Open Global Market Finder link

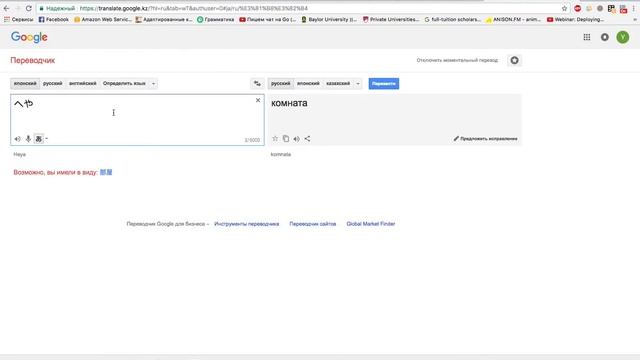[371, 224]
